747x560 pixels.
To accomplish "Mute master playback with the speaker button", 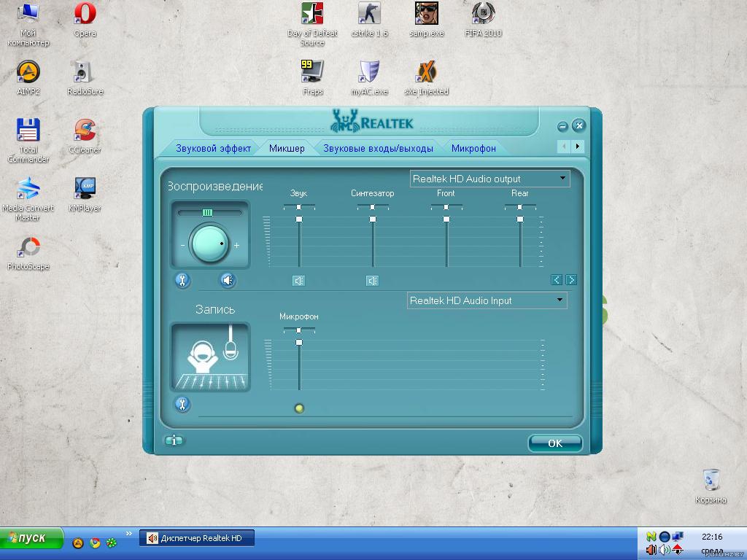I will tap(228, 281).
